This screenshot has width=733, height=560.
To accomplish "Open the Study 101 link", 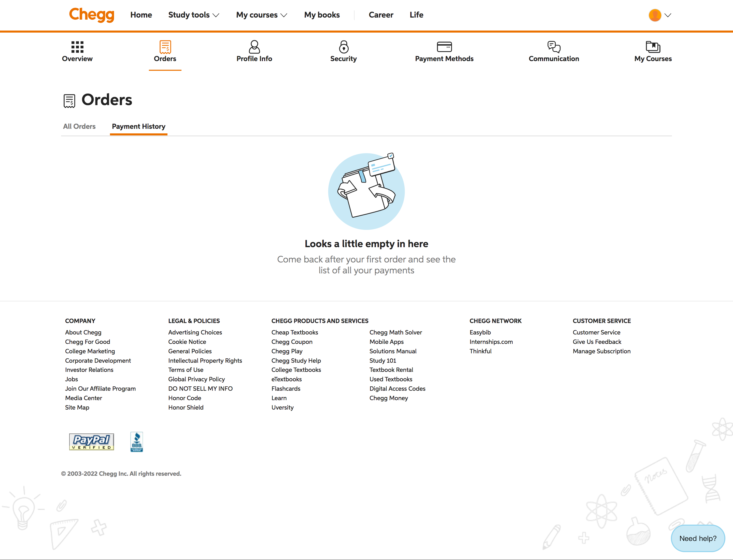I will pyautogui.click(x=383, y=361).
